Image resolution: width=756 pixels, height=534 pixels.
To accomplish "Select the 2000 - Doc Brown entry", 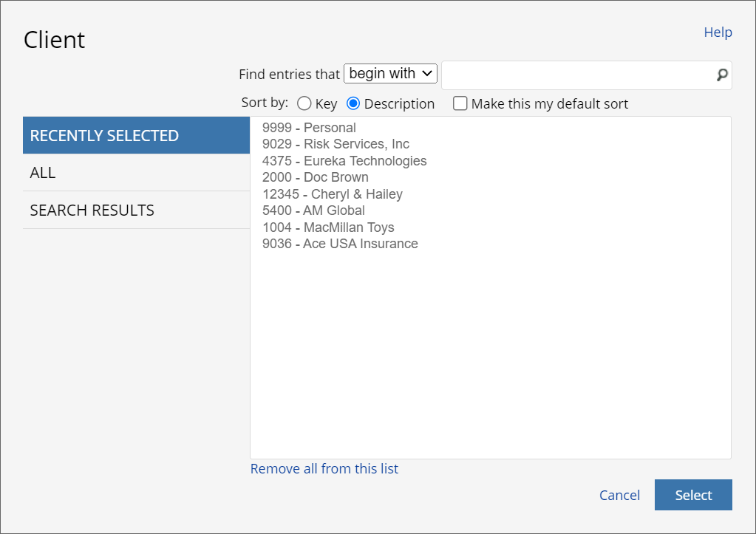I will click(x=316, y=177).
